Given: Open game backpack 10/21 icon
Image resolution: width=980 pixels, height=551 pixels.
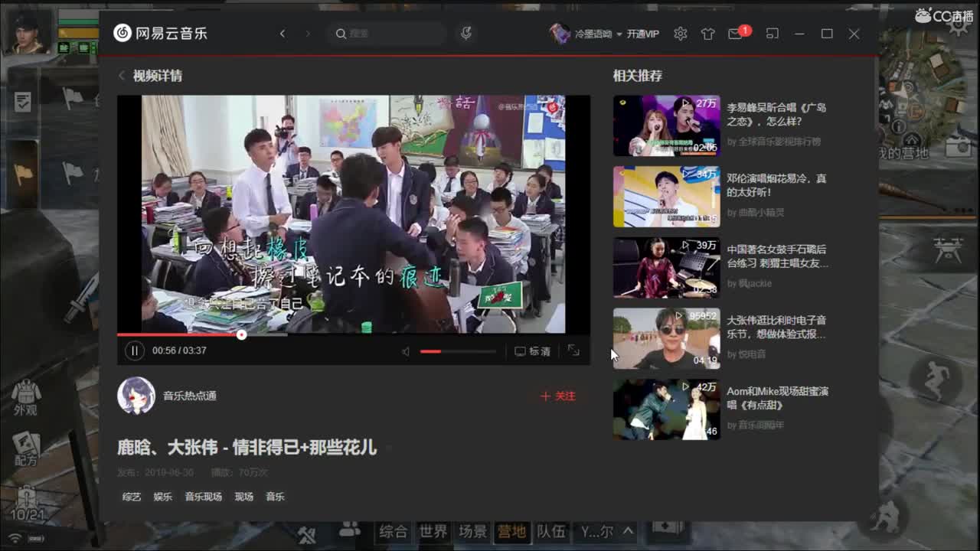Looking at the screenshot, I should point(27,504).
